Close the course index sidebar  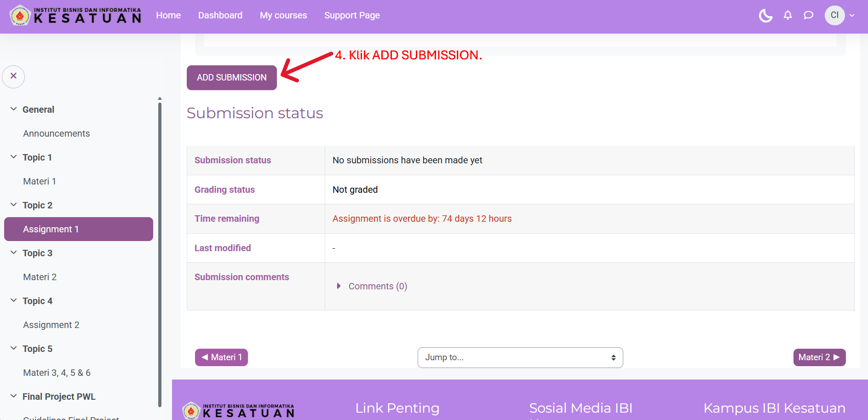[x=13, y=76]
